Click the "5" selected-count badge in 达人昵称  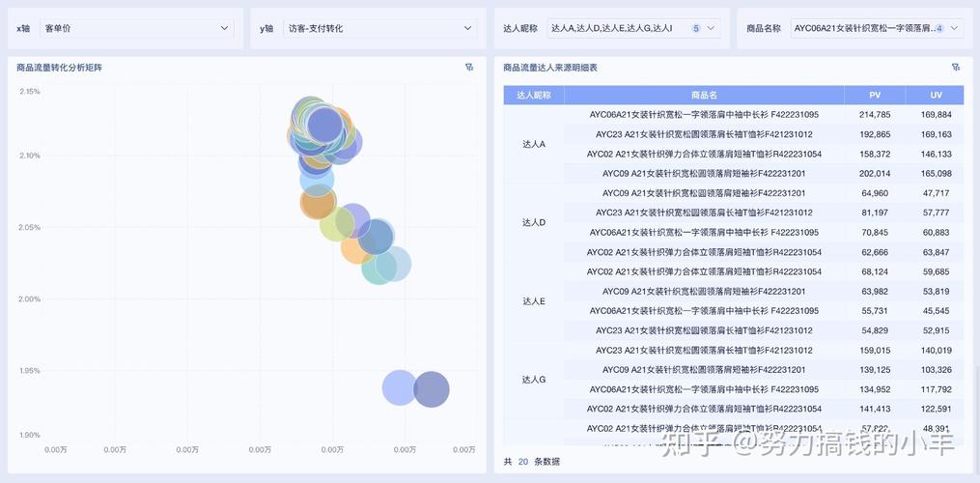point(696,29)
